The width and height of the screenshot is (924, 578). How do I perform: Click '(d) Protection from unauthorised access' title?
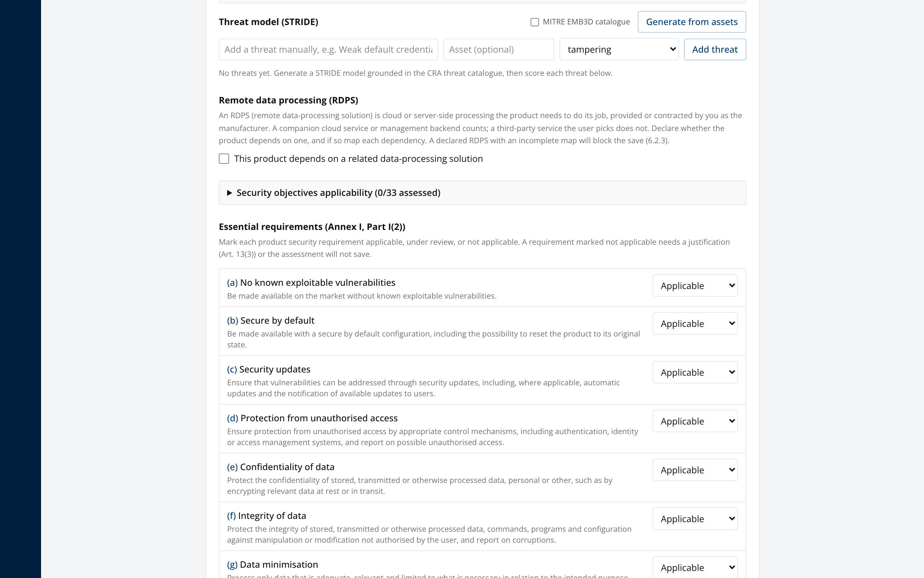(x=312, y=418)
